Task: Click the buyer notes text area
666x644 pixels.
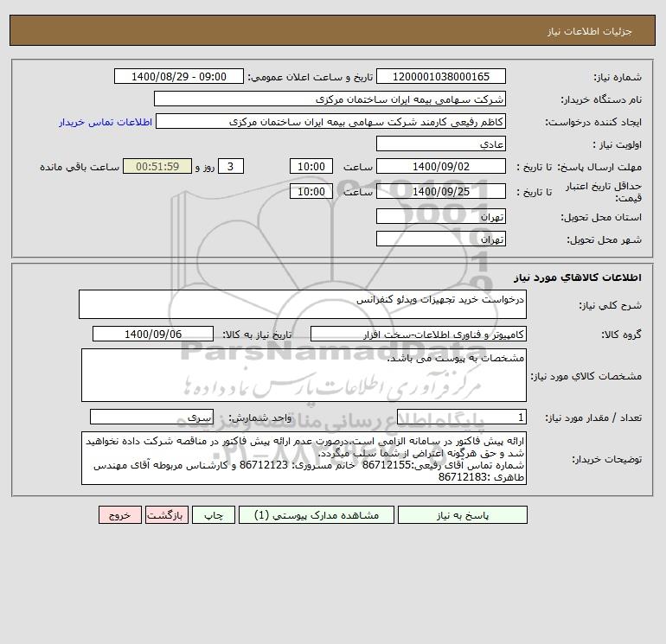Action: (x=304, y=458)
